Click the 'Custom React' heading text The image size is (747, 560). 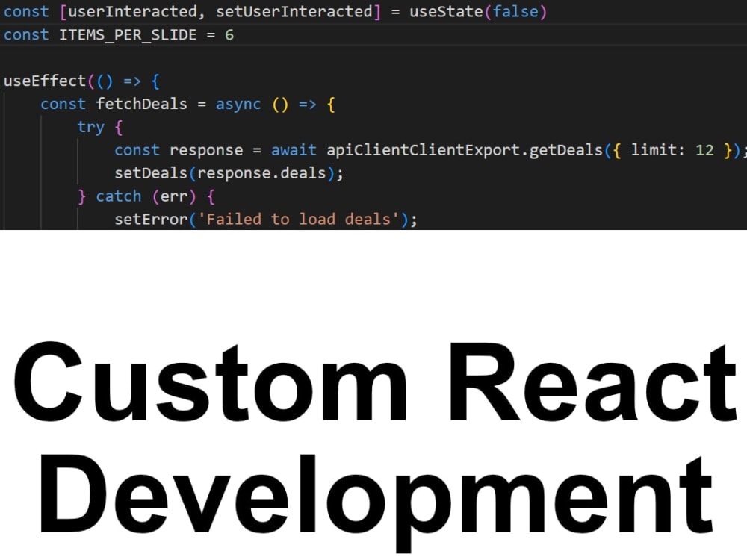[375, 383]
